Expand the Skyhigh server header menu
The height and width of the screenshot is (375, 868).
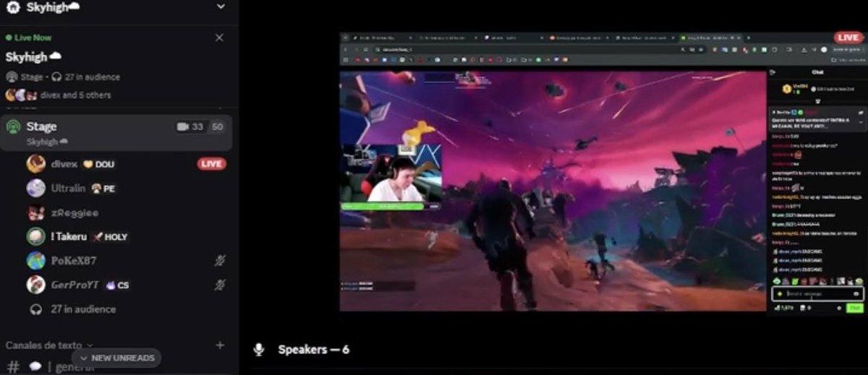221,7
